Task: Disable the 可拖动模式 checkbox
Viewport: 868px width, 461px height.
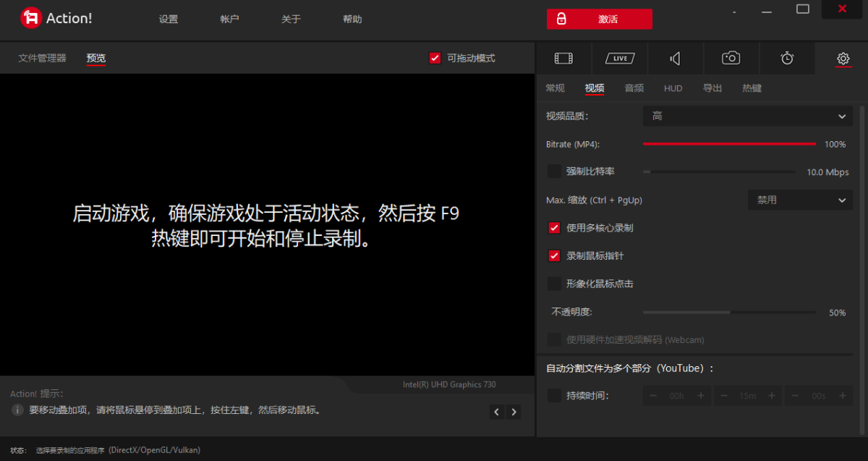Action: coord(435,58)
